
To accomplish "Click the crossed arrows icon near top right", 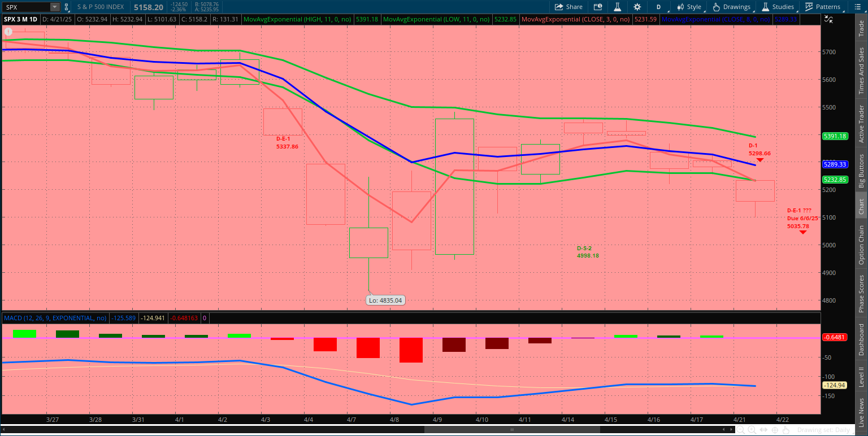I will coord(828,19).
